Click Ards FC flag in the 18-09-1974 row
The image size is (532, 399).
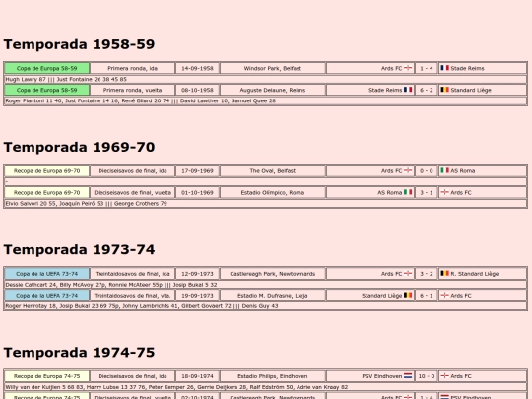coord(444,376)
